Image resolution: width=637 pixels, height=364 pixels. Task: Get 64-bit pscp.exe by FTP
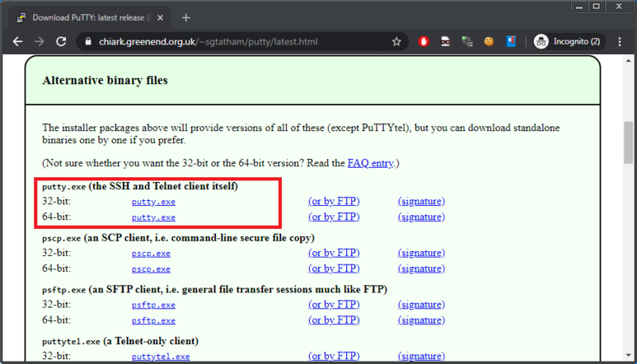[x=334, y=268]
